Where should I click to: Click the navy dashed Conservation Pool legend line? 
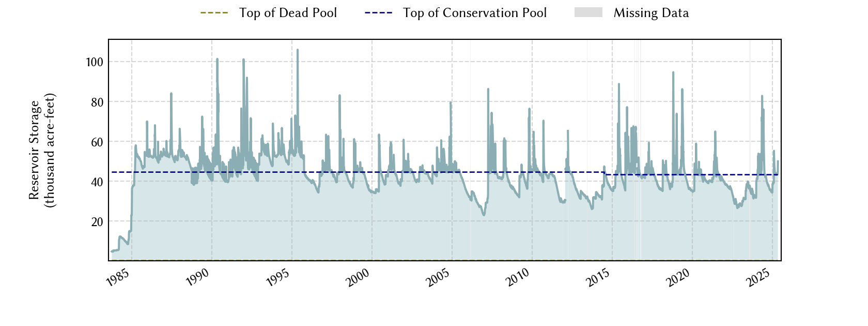click(x=379, y=13)
